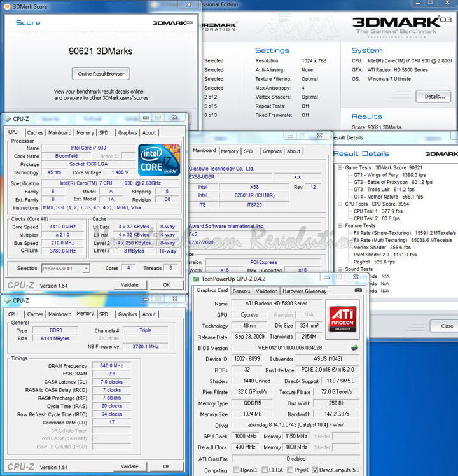Click the 90621 3DMarks score text

101,51
